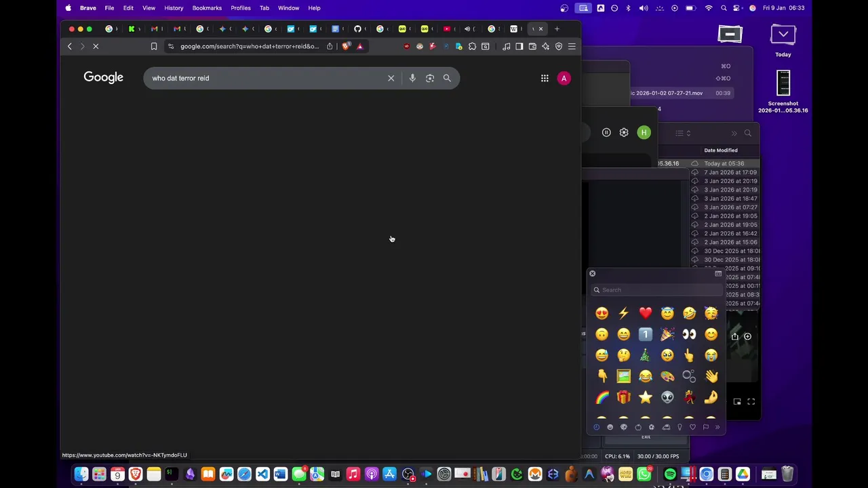Screen dimensions: 868x488
Task: Open the History menu
Action: (174, 8)
